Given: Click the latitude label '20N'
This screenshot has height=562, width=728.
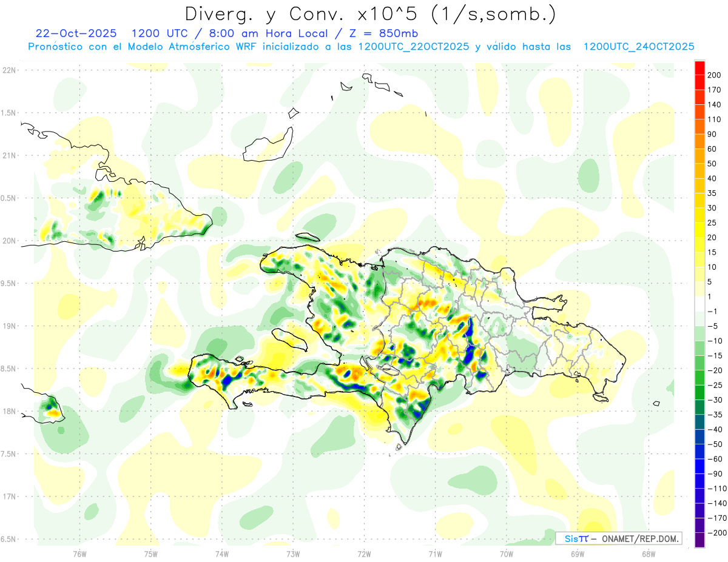Looking at the screenshot, I should pyautogui.click(x=9, y=241).
